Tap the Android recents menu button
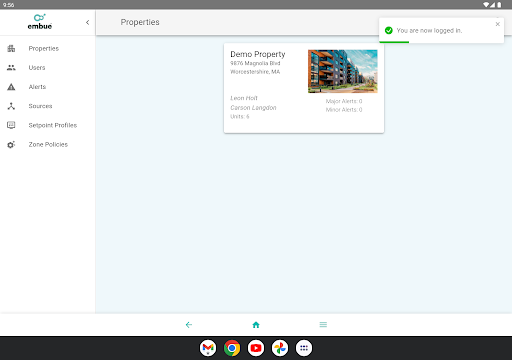The width and height of the screenshot is (512, 360). click(x=323, y=325)
